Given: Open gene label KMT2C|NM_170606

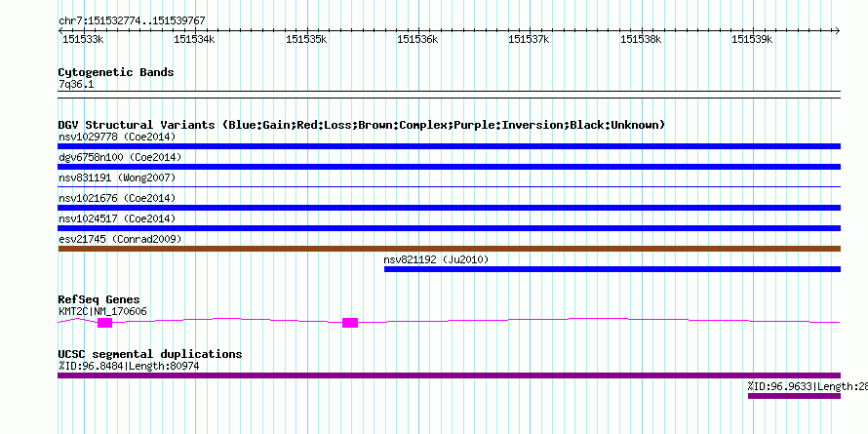Looking at the screenshot, I should tap(103, 312).
